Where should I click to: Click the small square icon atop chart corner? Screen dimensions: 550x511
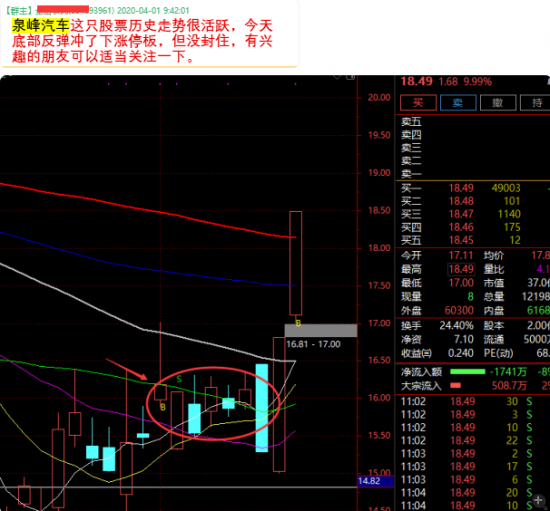(350, 77)
